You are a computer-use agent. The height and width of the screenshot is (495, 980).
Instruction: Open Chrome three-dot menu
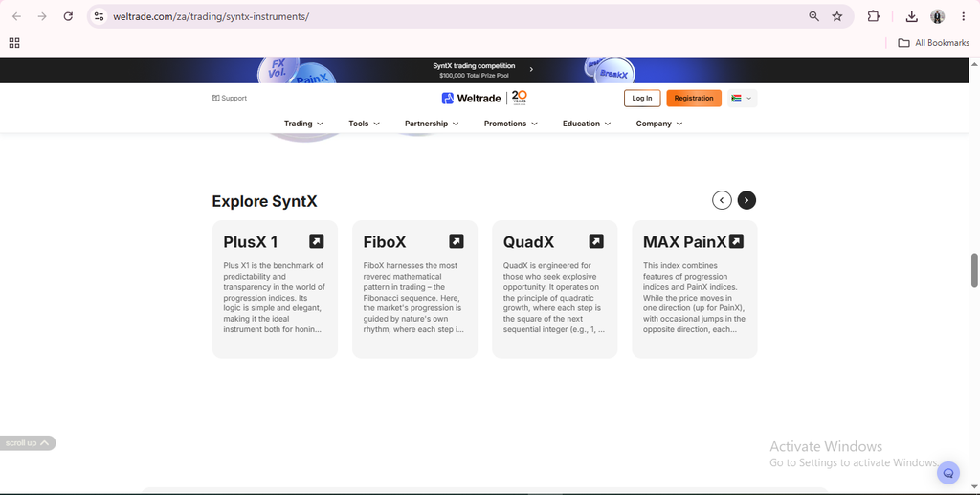[964, 17]
